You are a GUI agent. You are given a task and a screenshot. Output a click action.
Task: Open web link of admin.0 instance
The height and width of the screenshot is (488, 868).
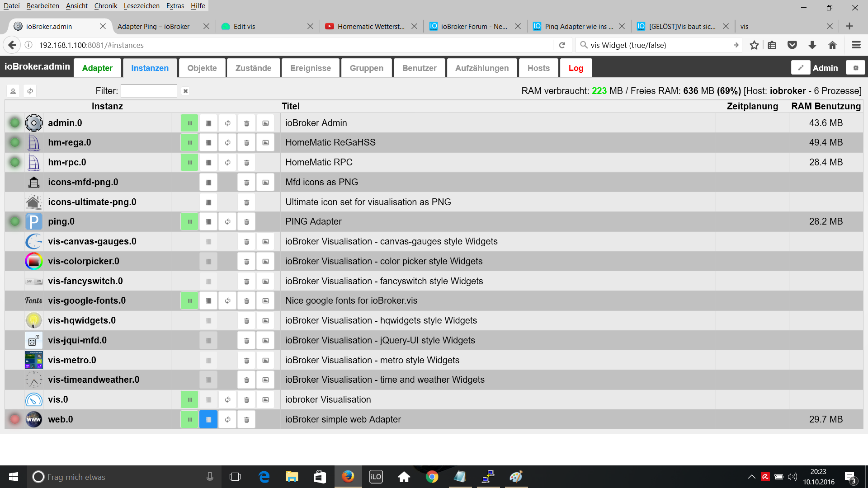pos(265,123)
